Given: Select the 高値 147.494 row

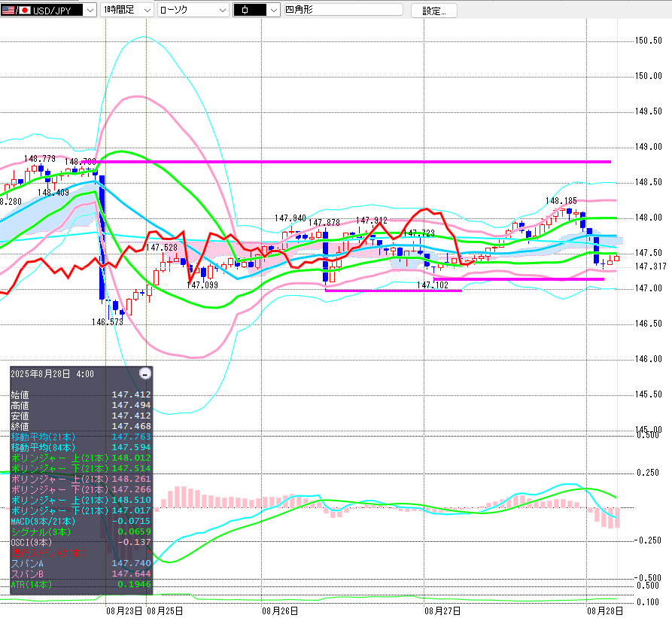Looking at the screenshot, I should click(x=81, y=406).
